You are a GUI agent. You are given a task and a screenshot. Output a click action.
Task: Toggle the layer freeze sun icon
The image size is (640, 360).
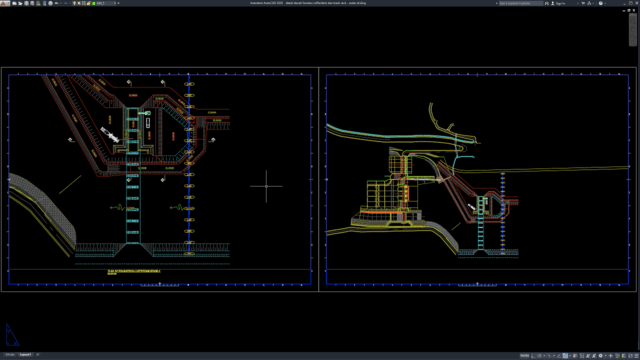pyautogui.click(x=79, y=3)
